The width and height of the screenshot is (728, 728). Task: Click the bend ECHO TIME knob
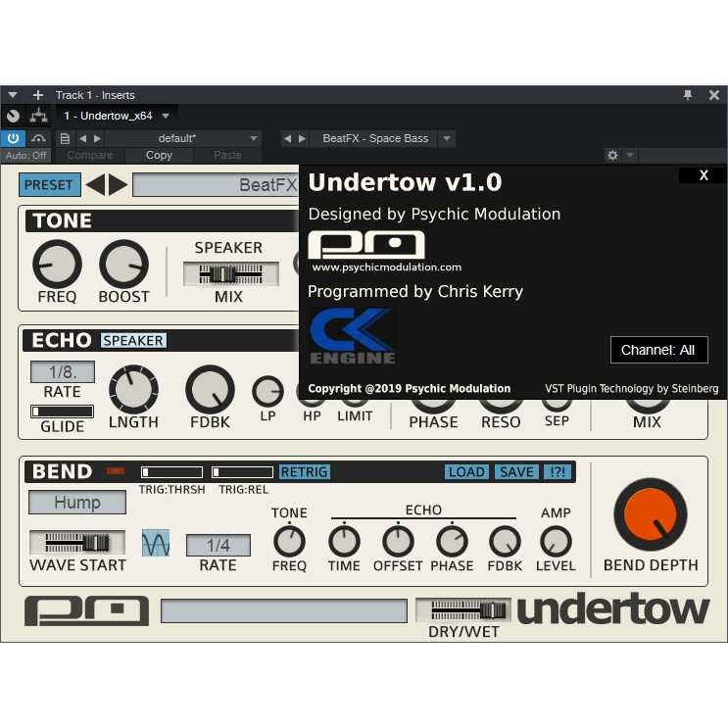coord(344,542)
